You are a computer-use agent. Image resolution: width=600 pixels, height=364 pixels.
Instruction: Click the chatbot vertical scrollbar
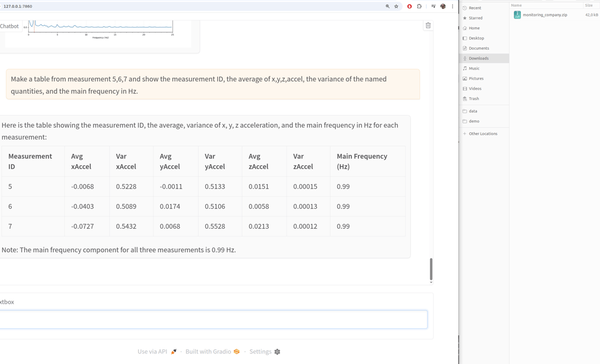[431, 270]
